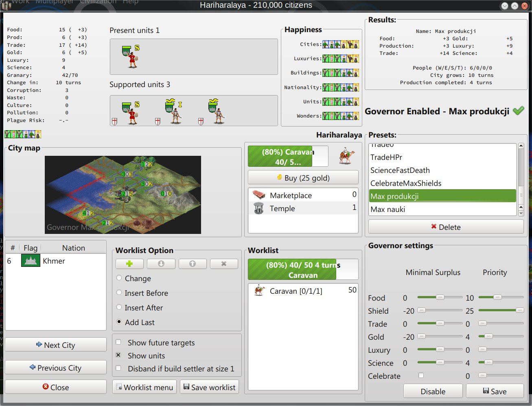The height and width of the screenshot is (406, 532).
Task: Click the green plus worklist button
Action: coord(129,264)
